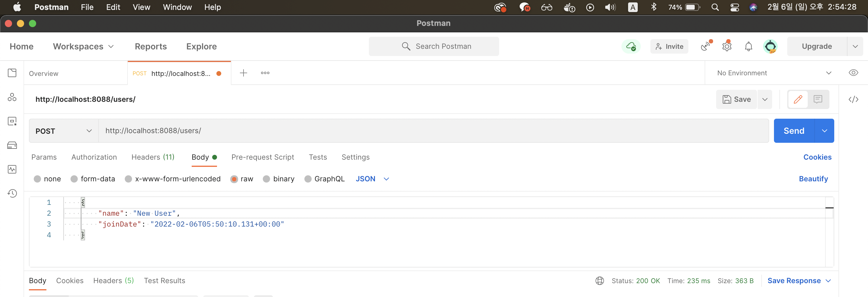
Task: Open Reports page
Action: click(151, 46)
